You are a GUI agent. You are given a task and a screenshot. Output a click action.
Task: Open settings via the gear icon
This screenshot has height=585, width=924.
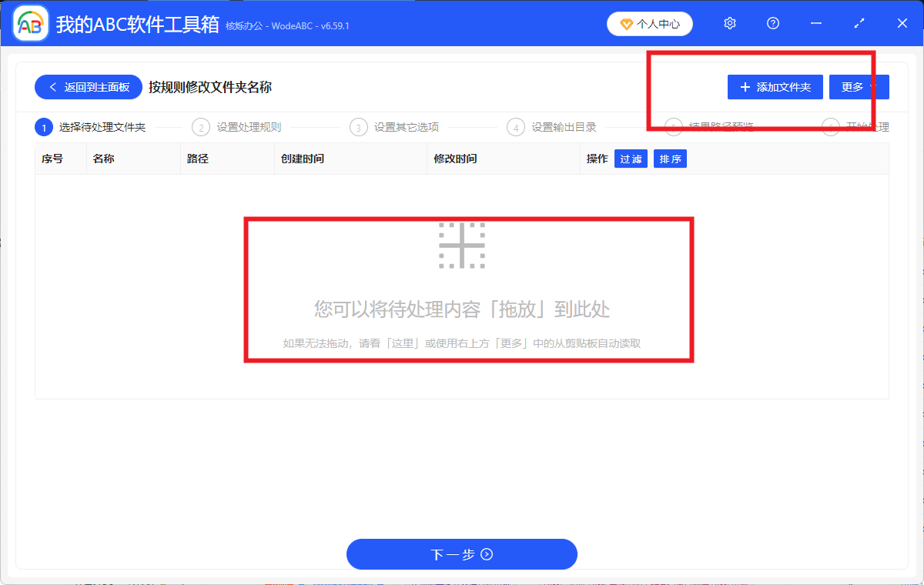[x=729, y=23]
